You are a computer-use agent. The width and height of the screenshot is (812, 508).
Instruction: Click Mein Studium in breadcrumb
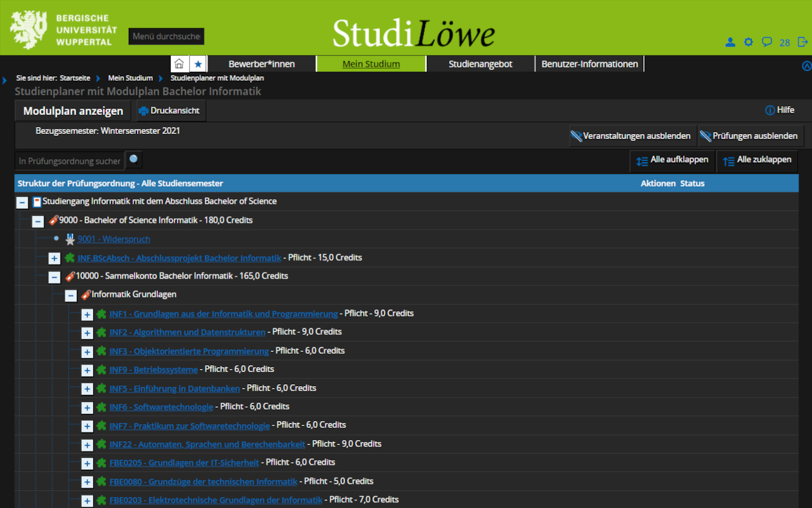point(130,78)
